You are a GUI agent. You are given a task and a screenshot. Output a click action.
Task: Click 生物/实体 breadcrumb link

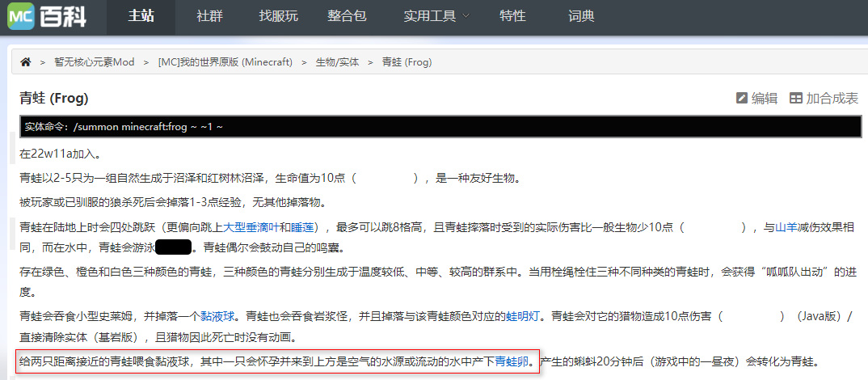point(337,62)
